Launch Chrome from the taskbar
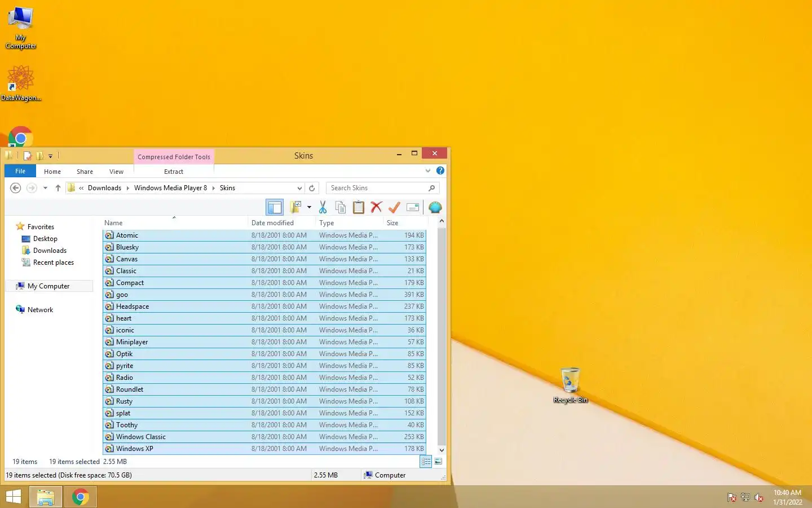Viewport: 812px width, 508px height. coord(81,497)
